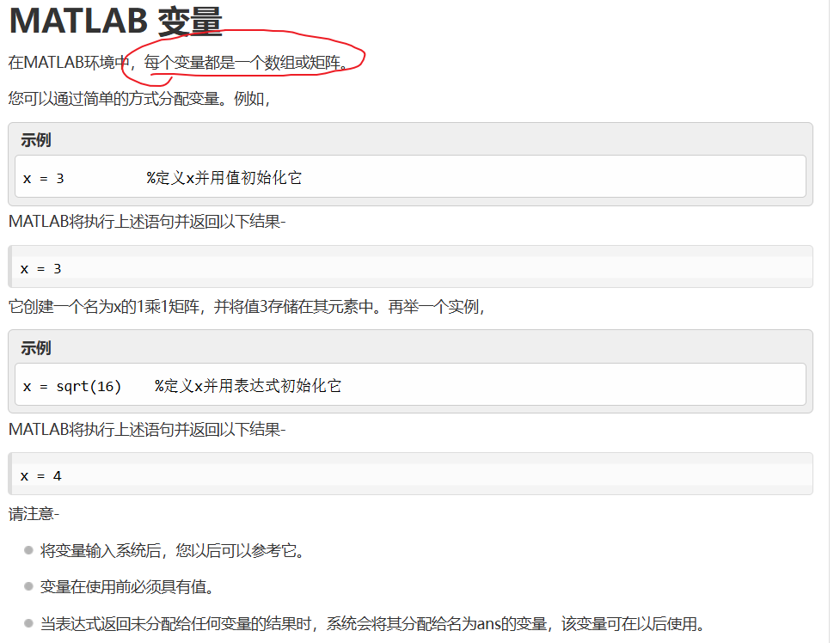Click the code "x = sqrt(16)"
The height and width of the screenshot is (643, 840).
click(72, 386)
